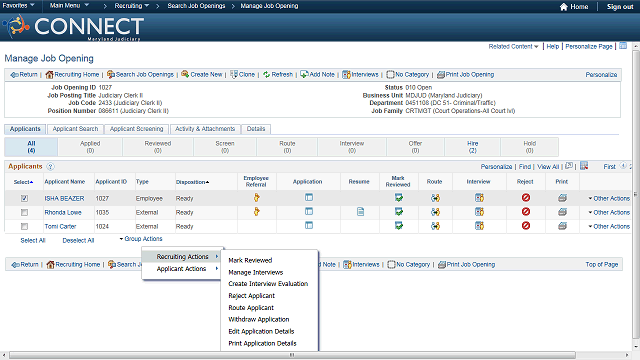Choose Withdraw Application menu item
This screenshot has width=640, height=360.
click(259, 319)
